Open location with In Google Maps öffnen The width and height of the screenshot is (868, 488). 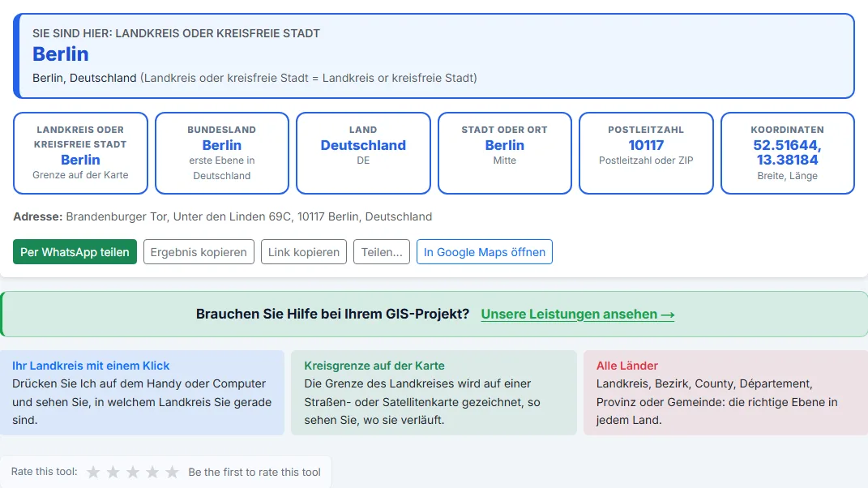coord(485,252)
